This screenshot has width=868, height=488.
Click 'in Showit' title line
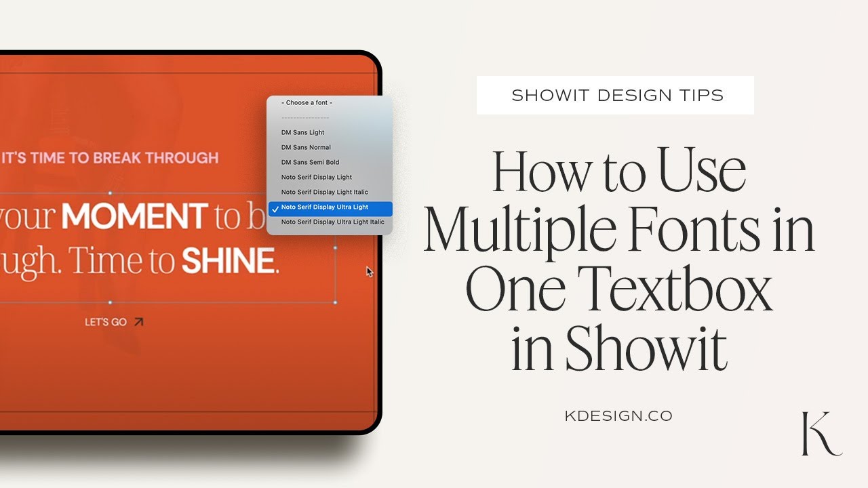coord(618,349)
